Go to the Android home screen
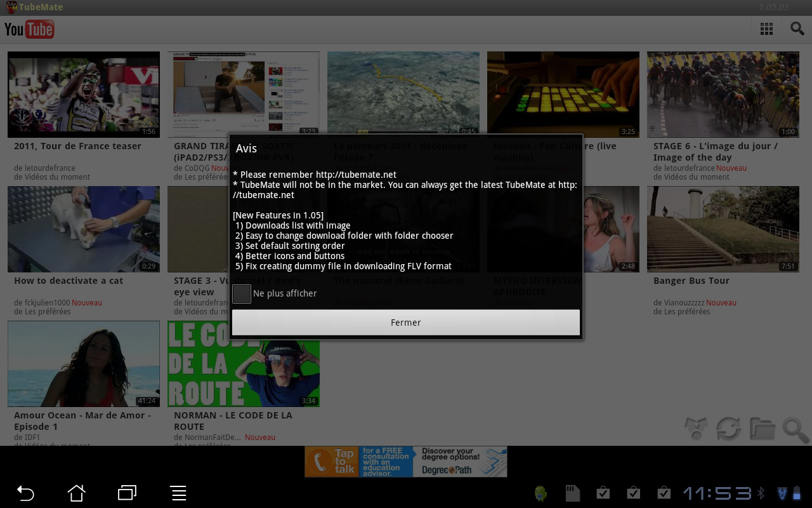Viewport: 812px width, 508px height. pos(76,493)
